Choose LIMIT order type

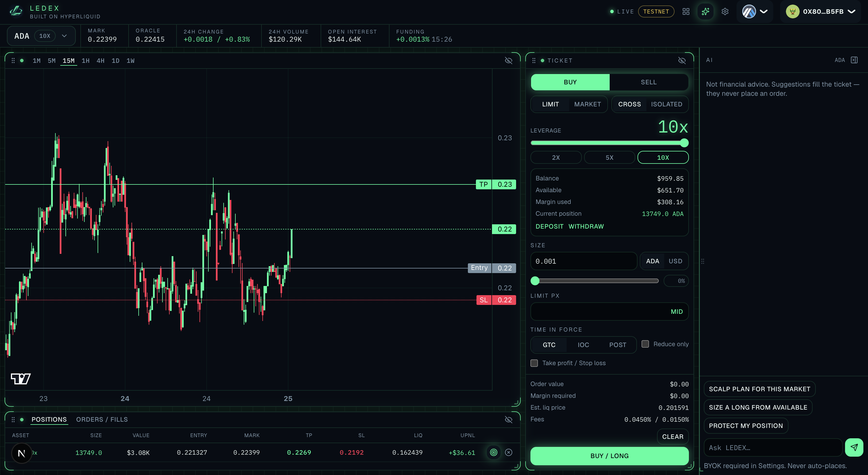pos(550,104)
